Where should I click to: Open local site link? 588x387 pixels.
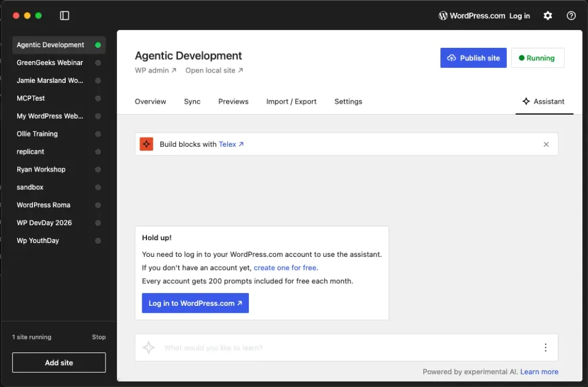coord(214,70)
